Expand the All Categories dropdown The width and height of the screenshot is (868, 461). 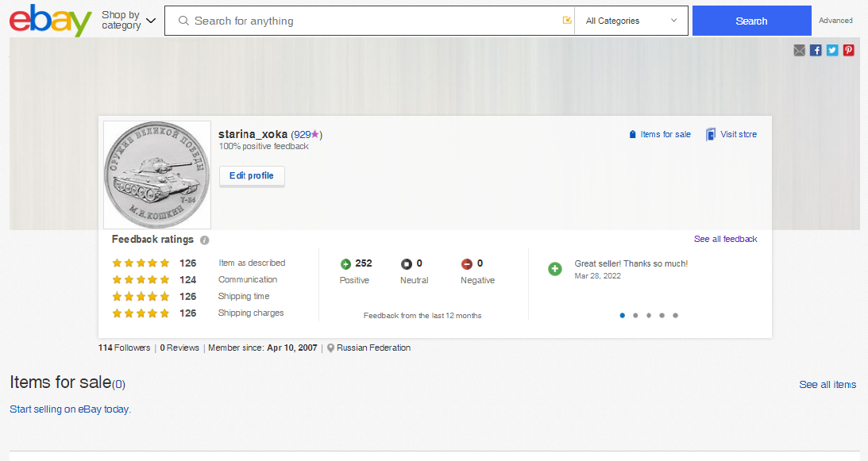point(631,21)
